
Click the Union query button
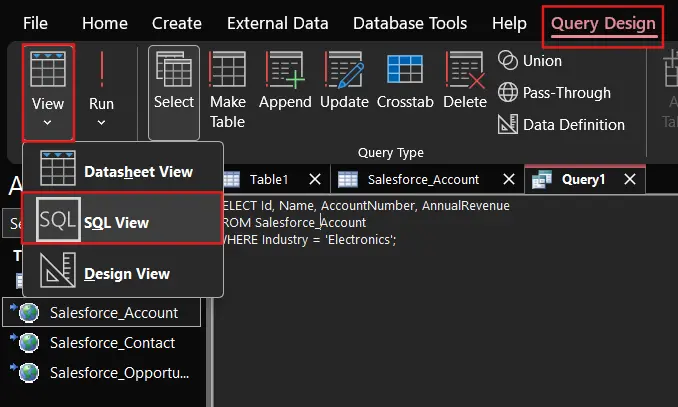[530, 61]
